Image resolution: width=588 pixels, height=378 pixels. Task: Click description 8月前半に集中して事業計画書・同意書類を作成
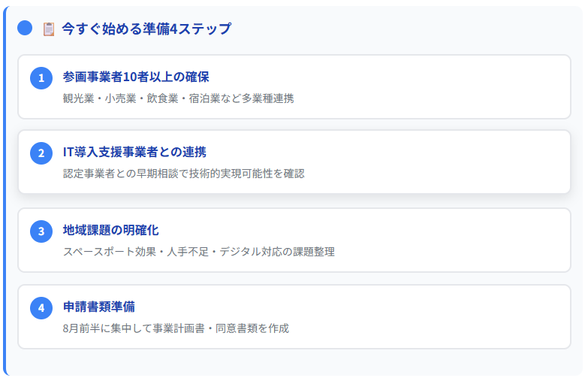tap(176, 328)
